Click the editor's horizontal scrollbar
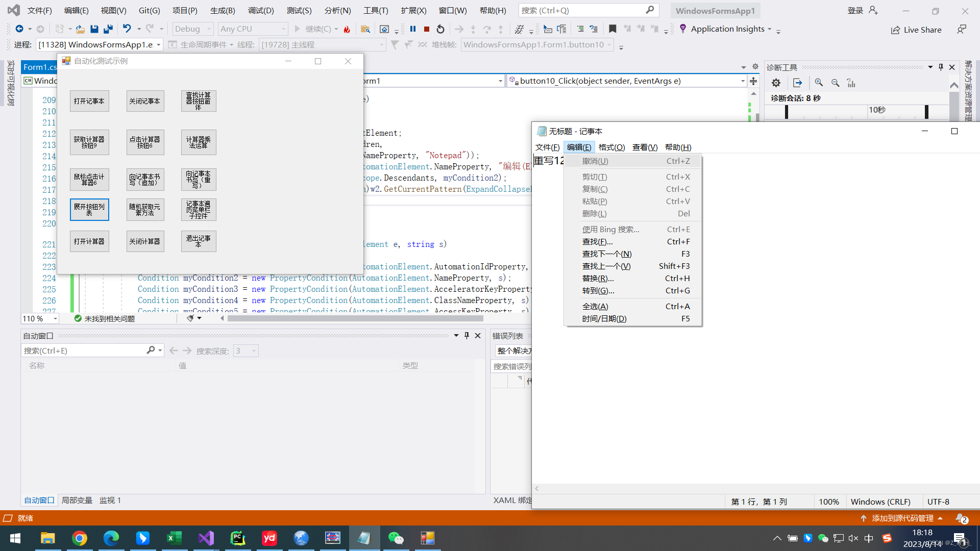 click(355, 318)
